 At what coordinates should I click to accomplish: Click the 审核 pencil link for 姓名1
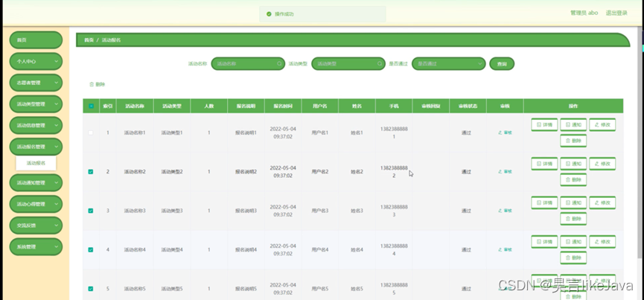point(505,133)
